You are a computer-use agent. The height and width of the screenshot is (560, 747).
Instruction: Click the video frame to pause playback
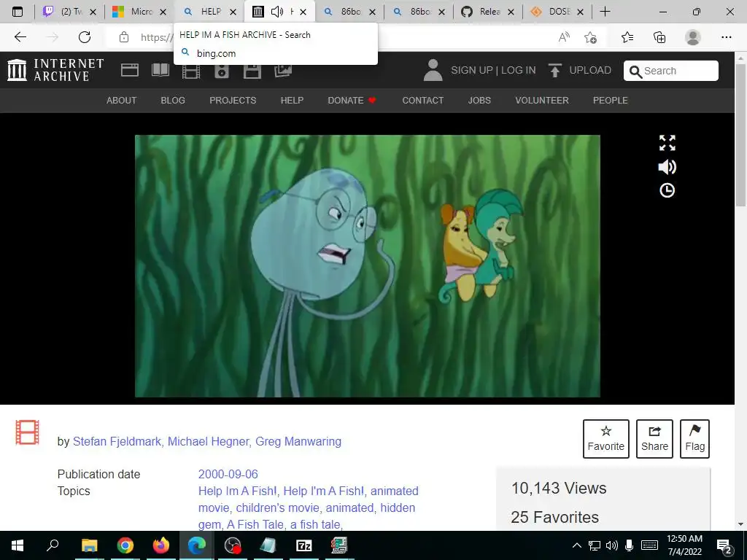click(x=368, y=265)
